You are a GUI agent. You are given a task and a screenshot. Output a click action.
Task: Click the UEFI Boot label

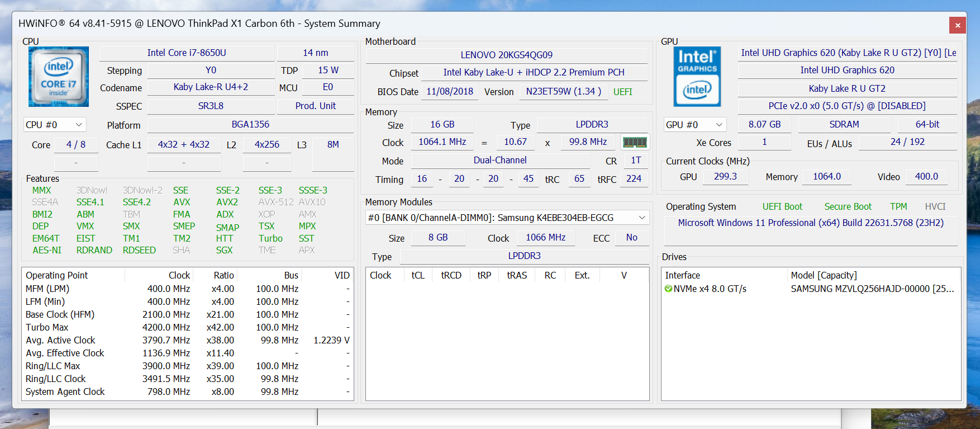click(782, 207)
